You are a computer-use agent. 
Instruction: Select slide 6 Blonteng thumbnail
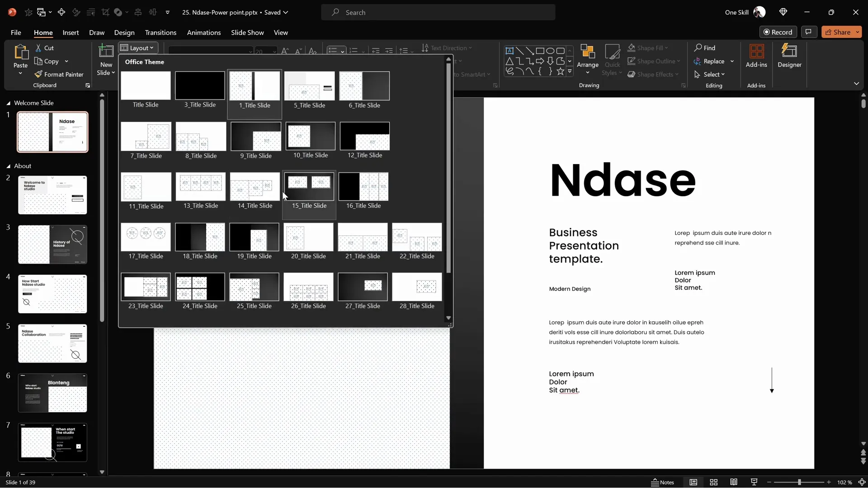[x=52, y=393]
